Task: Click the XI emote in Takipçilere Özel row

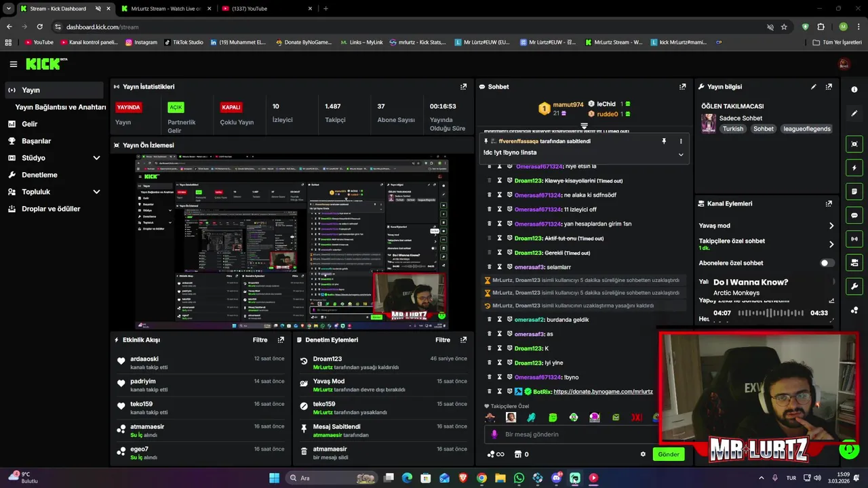Action: coord(636,418)
